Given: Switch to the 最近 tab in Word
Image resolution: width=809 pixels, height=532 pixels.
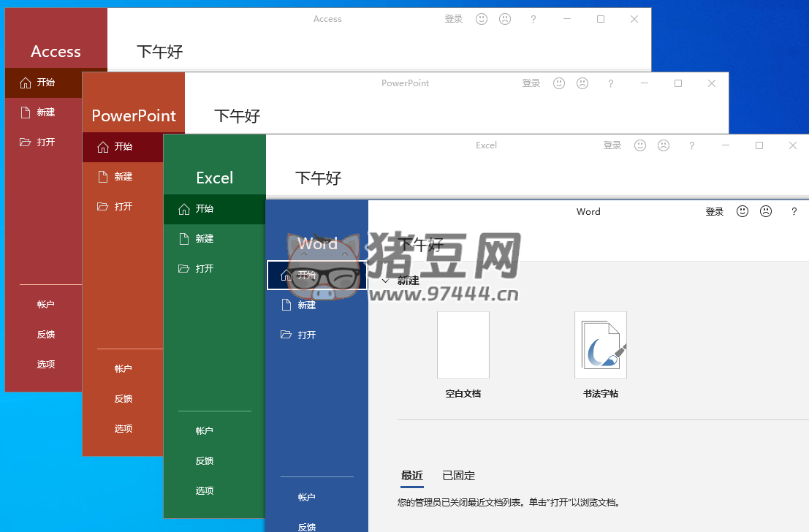Looking at the screenshot, I should coord(411,475).
